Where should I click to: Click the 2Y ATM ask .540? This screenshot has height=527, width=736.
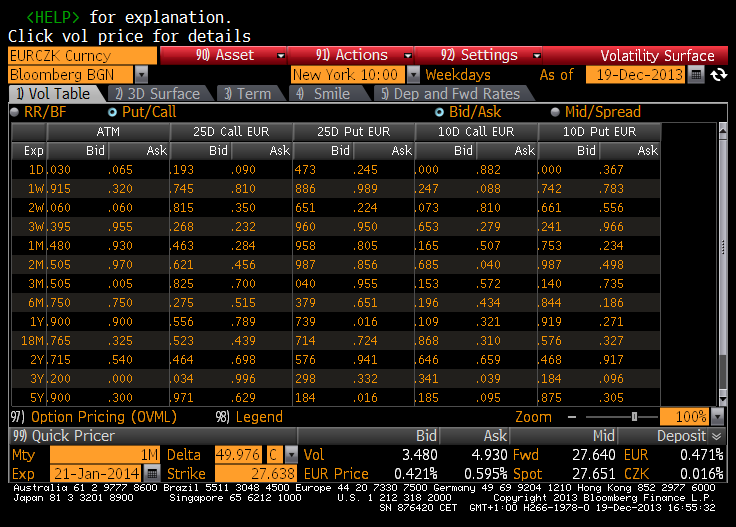pos(120,360)
